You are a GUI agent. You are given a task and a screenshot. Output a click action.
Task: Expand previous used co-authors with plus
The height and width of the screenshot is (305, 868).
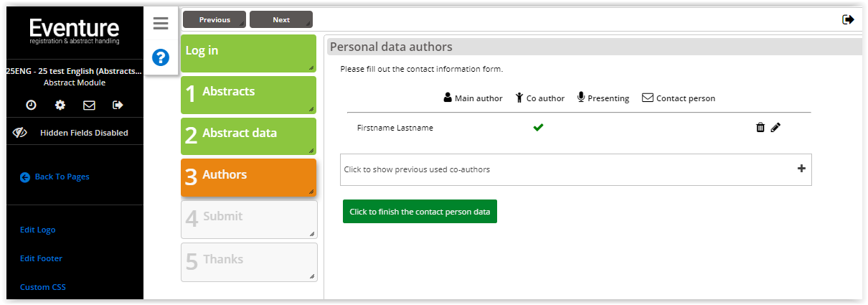click(x=801, y=169)
